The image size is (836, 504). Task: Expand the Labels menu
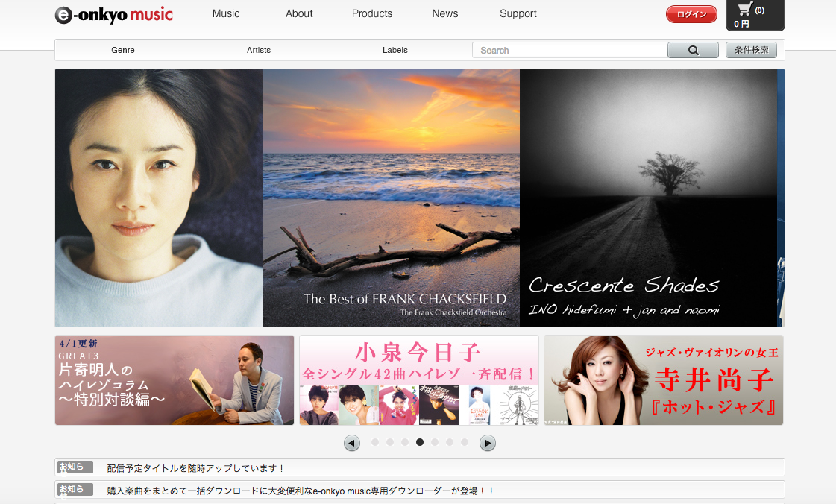click(395, 50)
